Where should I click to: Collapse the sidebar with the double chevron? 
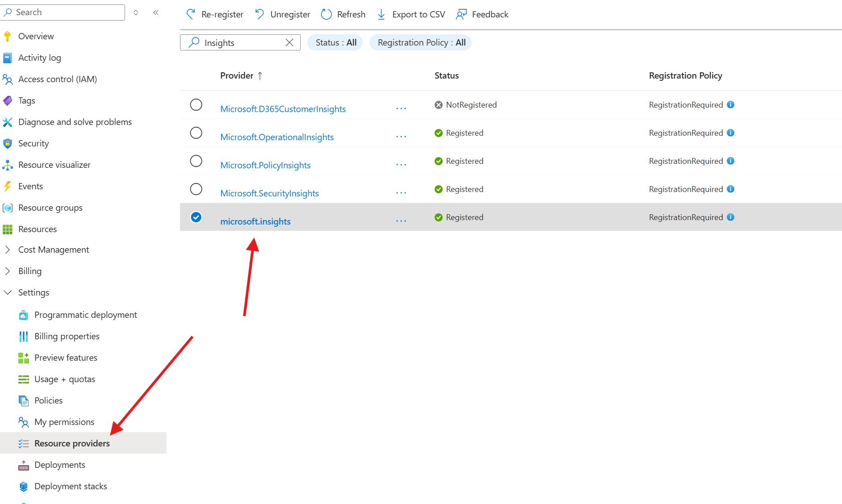point(156,12)
